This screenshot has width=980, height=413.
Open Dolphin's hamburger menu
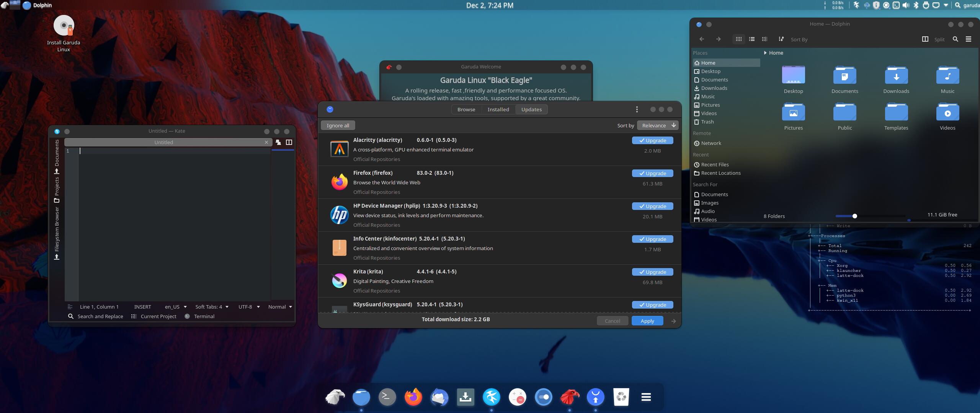coord(969,39)
